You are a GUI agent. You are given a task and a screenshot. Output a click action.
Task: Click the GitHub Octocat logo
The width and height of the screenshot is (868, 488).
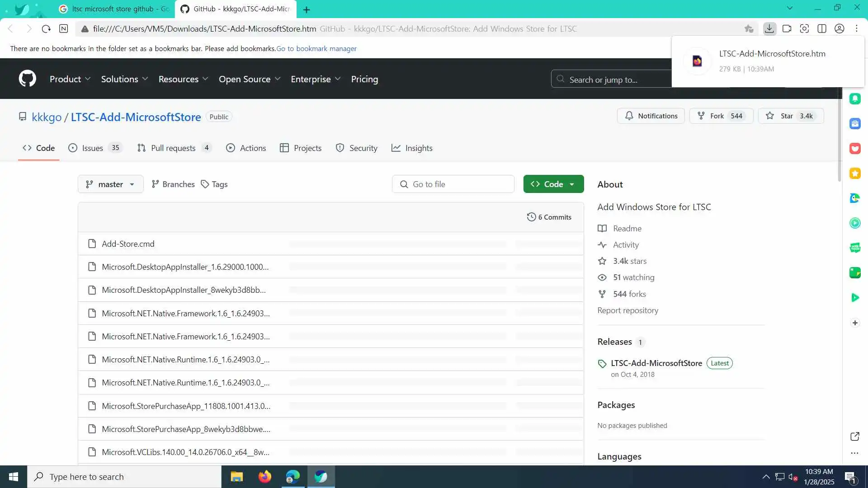click(27, 79)
